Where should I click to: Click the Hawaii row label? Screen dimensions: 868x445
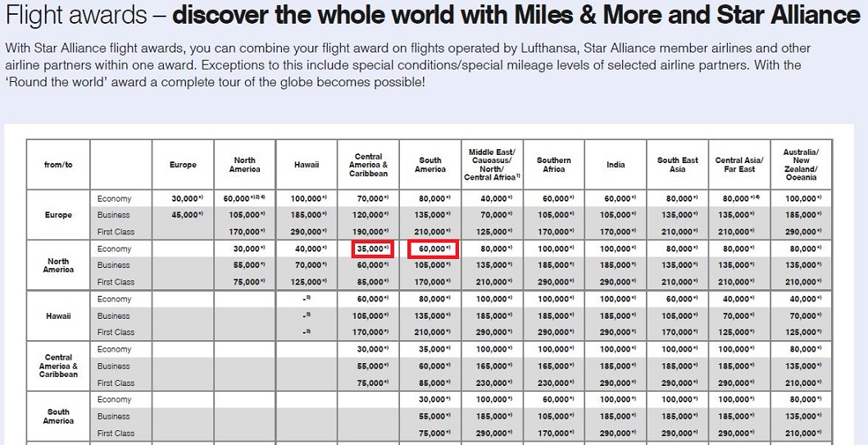pos(58,316)
